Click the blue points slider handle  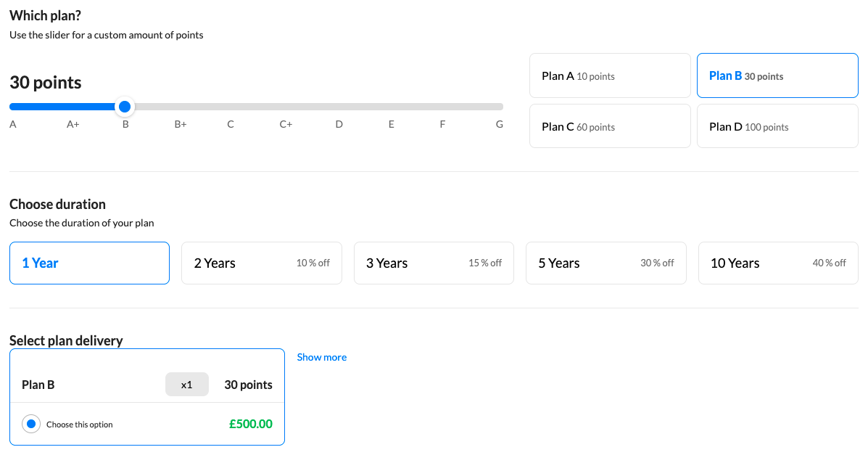(x=125, y=107)
